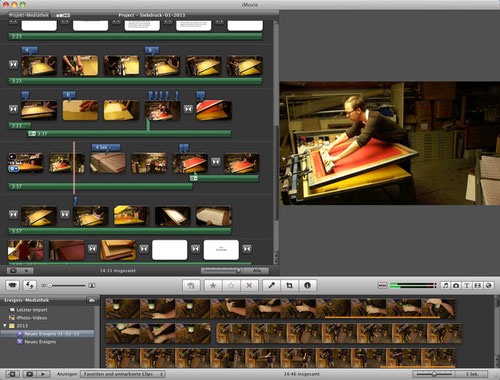
Task: Click the green audio track labeled 3:57
Action: (120, 231)
